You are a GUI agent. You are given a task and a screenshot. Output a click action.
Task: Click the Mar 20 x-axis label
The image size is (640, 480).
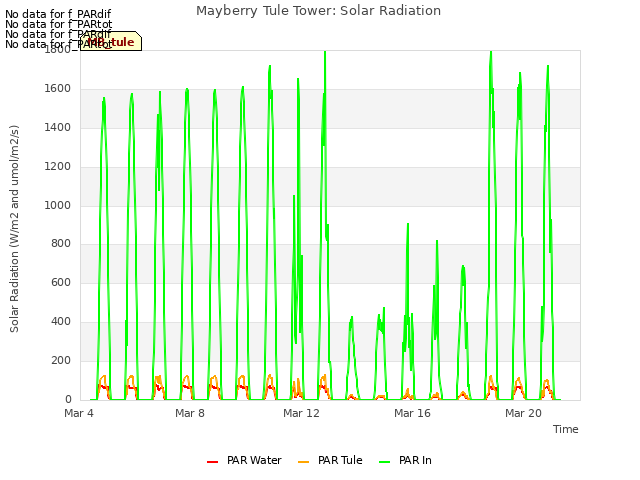[523, 413]
